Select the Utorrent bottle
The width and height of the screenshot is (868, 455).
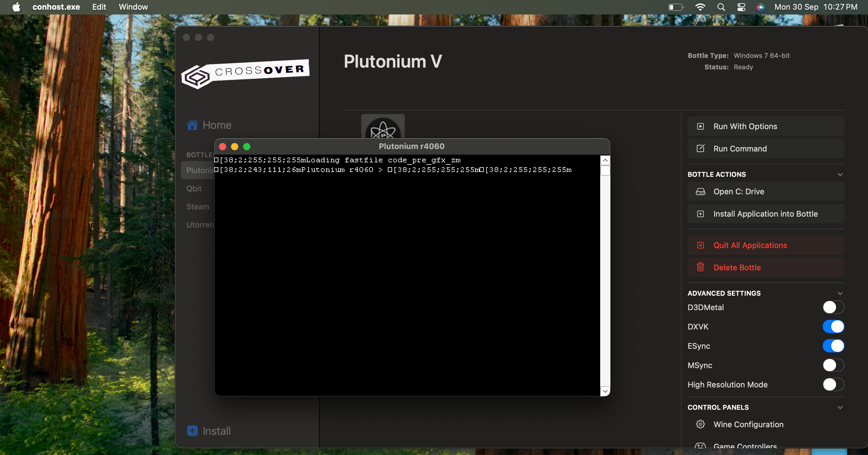tap(200, 225)
